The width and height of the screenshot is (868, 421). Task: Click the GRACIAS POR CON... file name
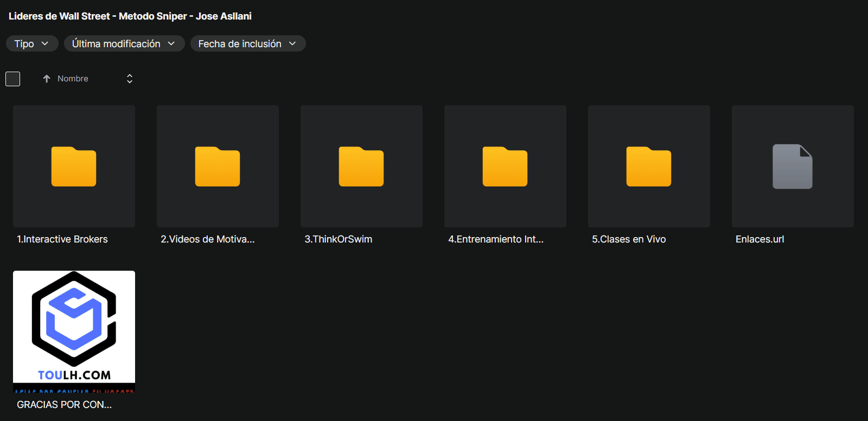click(64, 405)
